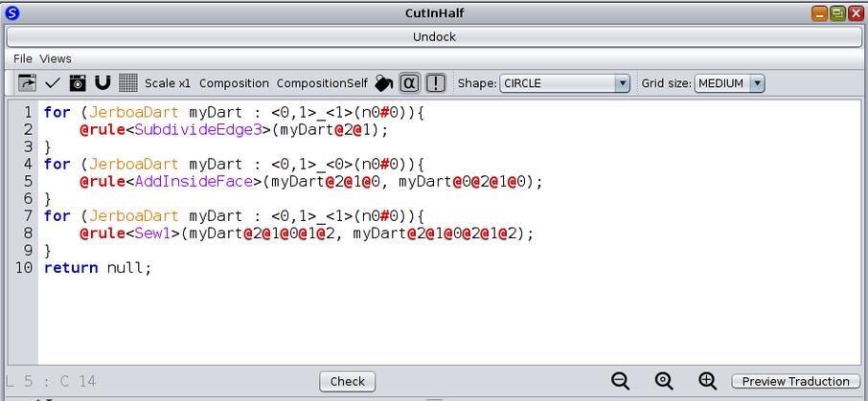The height and width of the screenshot is (401, 868).
Task: Toggle the grid display icon
Action: click(x=127, y=83)
